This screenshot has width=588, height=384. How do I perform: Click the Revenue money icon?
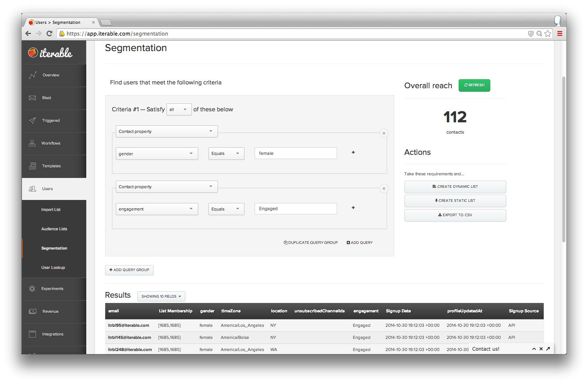(33, 311)
